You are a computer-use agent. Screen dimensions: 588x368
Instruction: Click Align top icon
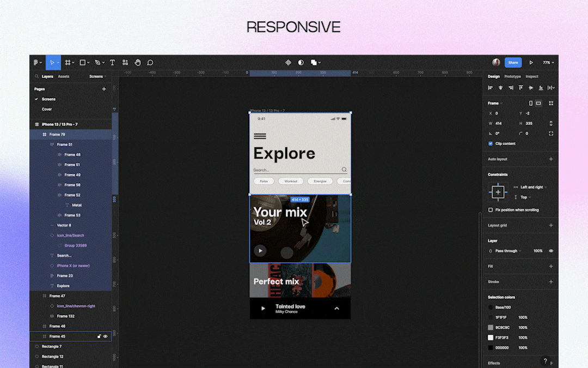point(520,88)
